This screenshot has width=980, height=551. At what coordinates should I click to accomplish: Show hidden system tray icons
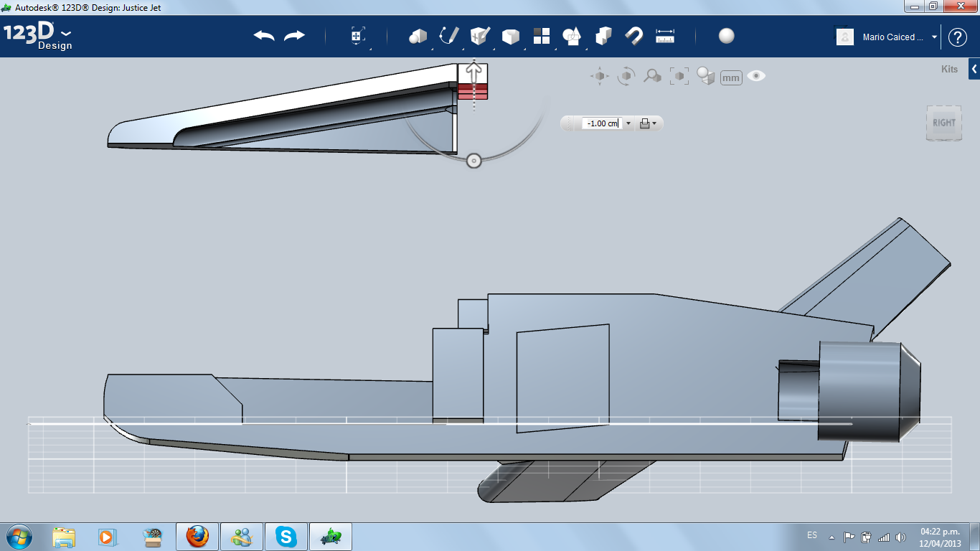click(x=831, y=537)
